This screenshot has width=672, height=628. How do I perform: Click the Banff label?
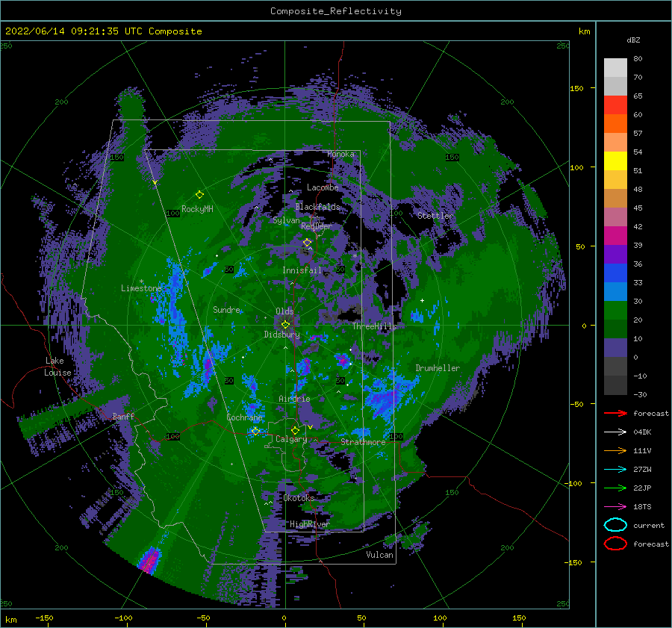[123, 416]
